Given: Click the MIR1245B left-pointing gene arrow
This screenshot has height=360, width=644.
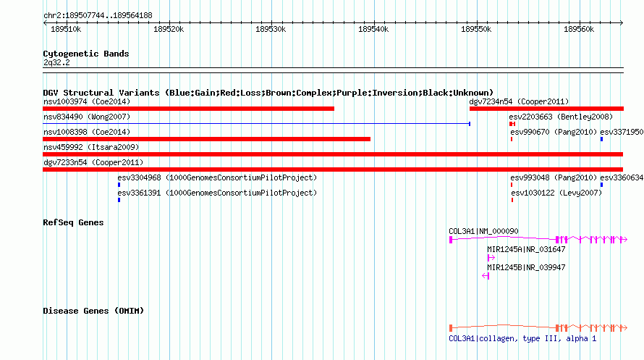Looking at the screenshot, I should point(486,276).
